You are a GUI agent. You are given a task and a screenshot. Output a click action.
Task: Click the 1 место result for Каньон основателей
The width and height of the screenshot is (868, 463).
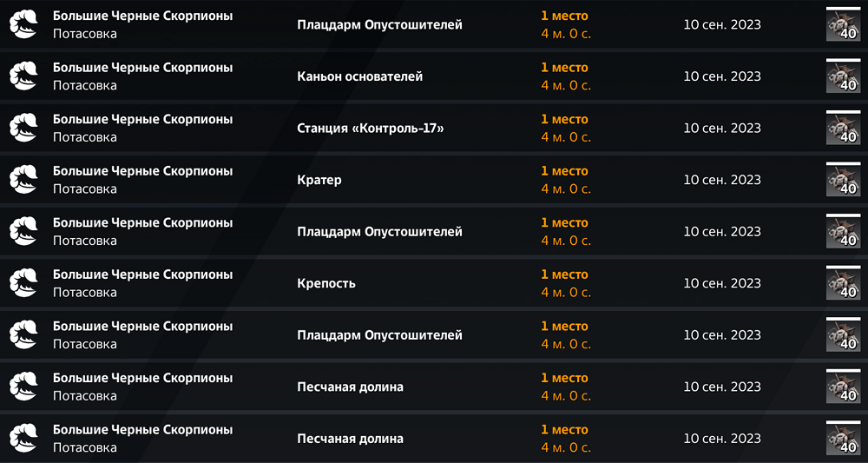[564, 68]
